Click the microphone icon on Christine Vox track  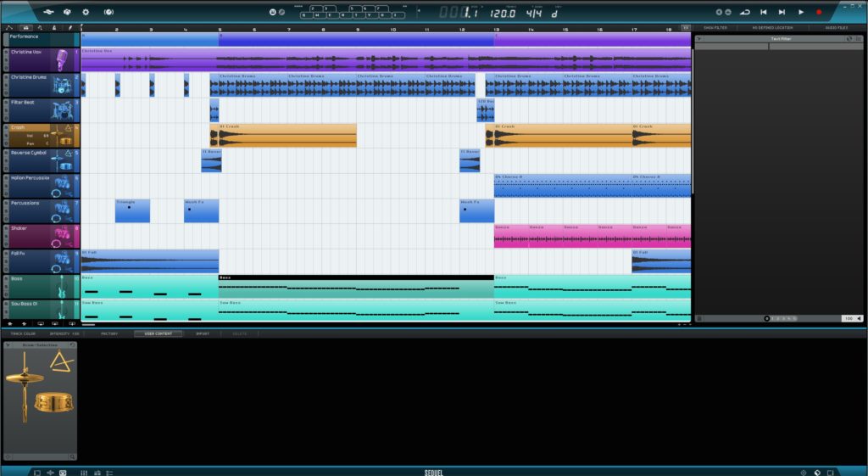(62, 59)
